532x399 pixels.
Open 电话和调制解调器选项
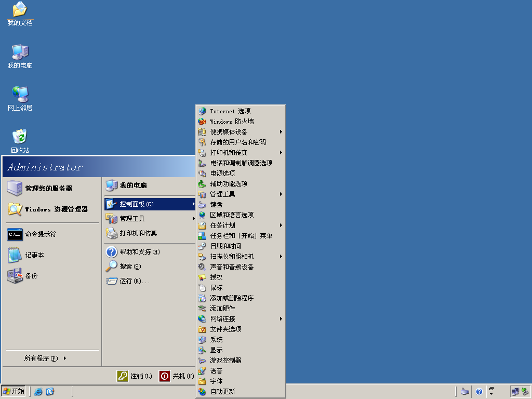point(241,163)
